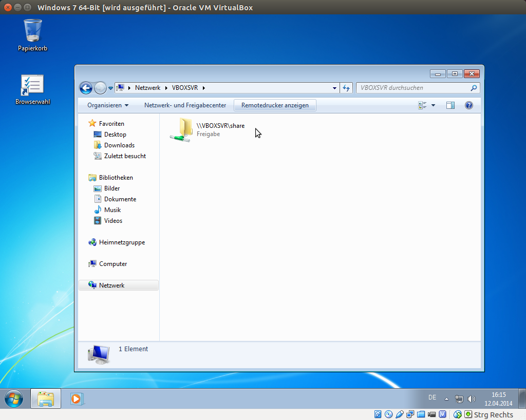Expand the arrow after VBOXSVR in breadcrumb
Image resolution: width=526 pixels, height=420 pixels.
tap(203, 88)
